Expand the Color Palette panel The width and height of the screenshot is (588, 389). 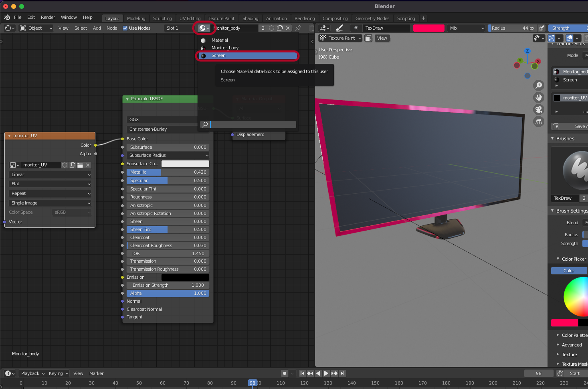(x=558, y=335)
